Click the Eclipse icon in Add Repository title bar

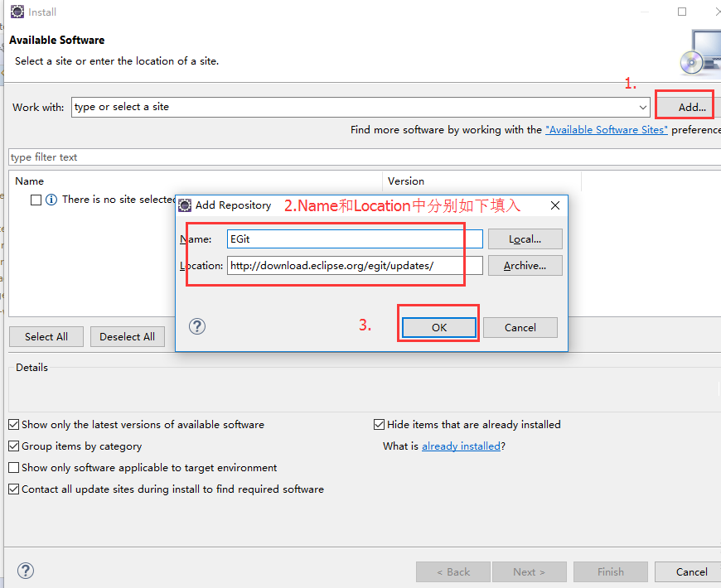coord(185,205)
